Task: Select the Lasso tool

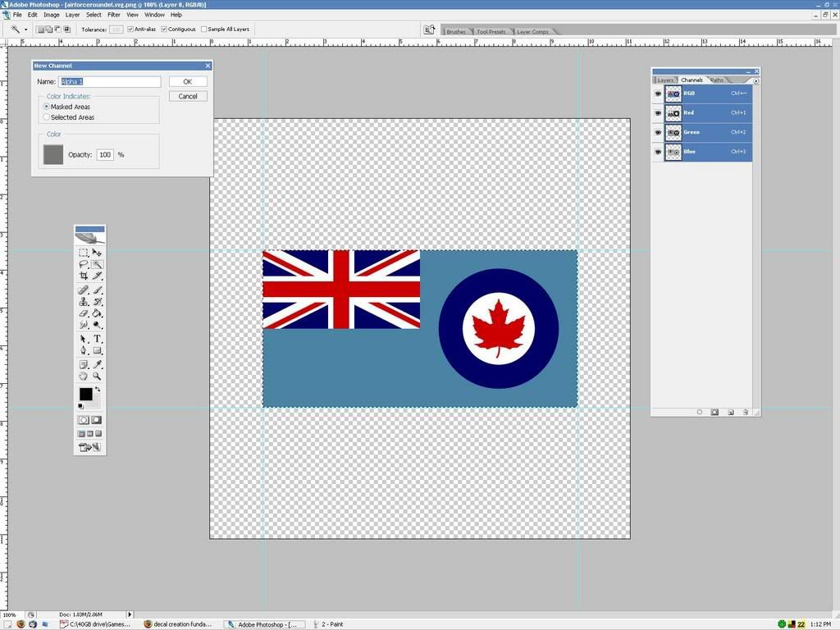Action: [x=83, y=264]
